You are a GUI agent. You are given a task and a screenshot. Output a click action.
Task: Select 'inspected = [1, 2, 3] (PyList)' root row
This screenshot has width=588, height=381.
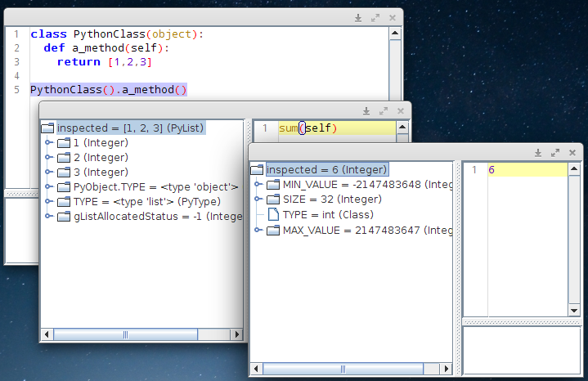(130, 128)
